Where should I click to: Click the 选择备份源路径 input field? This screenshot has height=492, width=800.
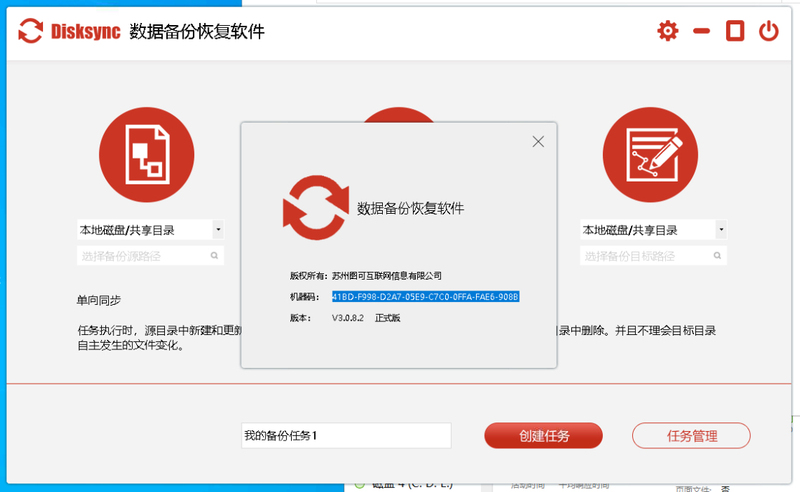click(x=150, y=256)
